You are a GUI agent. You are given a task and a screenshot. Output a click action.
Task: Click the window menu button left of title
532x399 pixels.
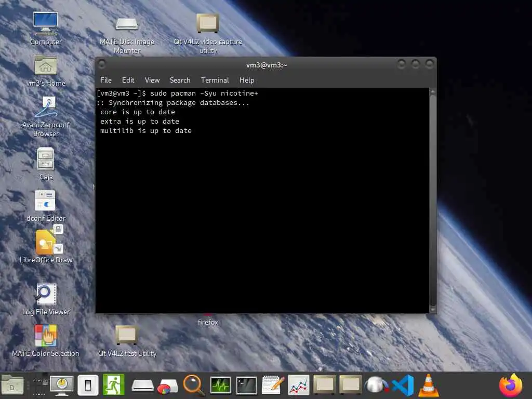tap(101, 64)
